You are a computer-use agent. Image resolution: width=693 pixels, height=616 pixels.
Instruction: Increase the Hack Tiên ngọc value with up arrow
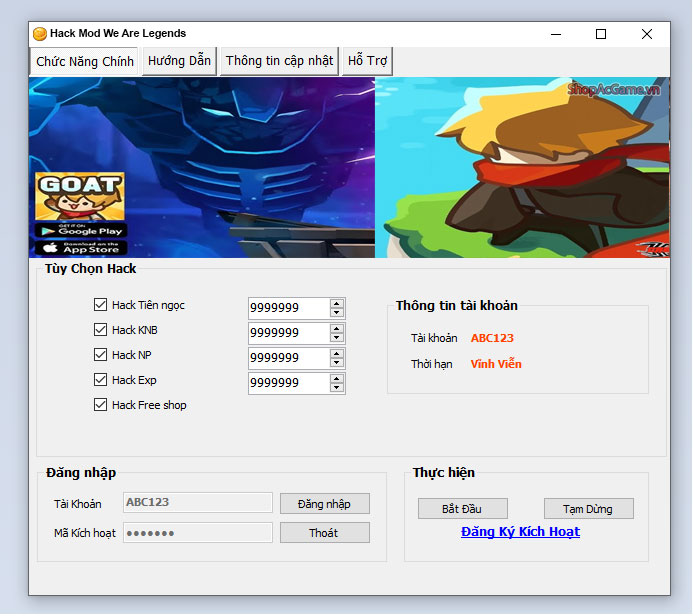coord(337,304)
